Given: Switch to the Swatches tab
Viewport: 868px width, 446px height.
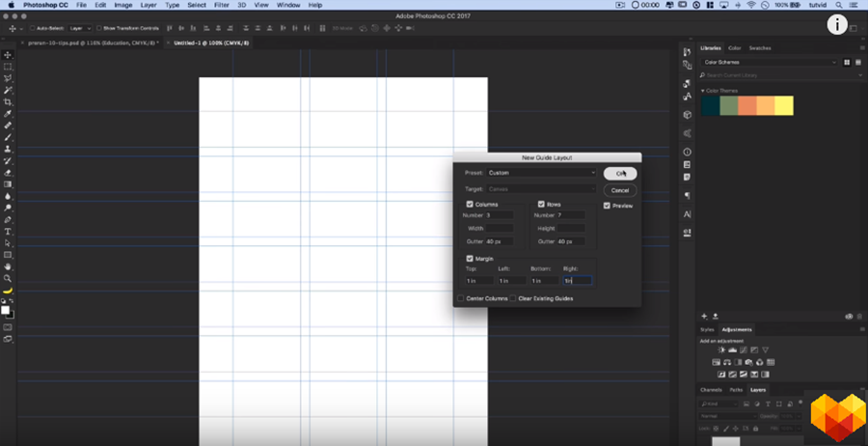Looking at the screenshot, I should [x=760, y=47].
